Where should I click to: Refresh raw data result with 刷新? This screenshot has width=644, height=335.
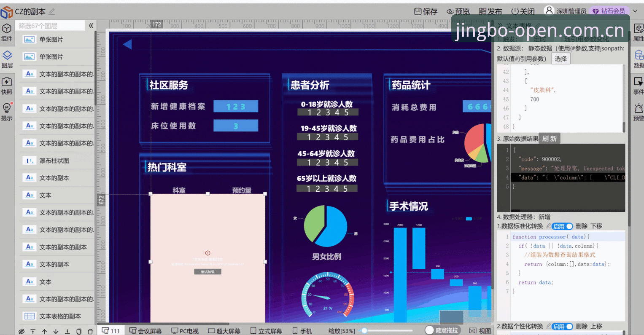click(550, 139)
